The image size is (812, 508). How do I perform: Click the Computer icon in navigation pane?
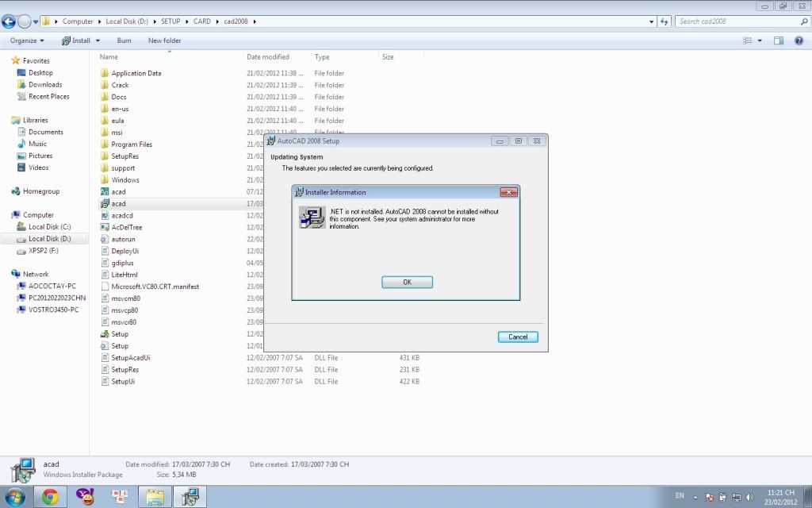click(x=16, y=214)
